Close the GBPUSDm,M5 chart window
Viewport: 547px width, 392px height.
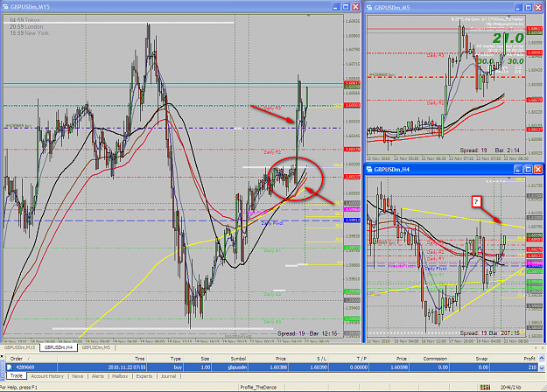(x=538, y=7)
